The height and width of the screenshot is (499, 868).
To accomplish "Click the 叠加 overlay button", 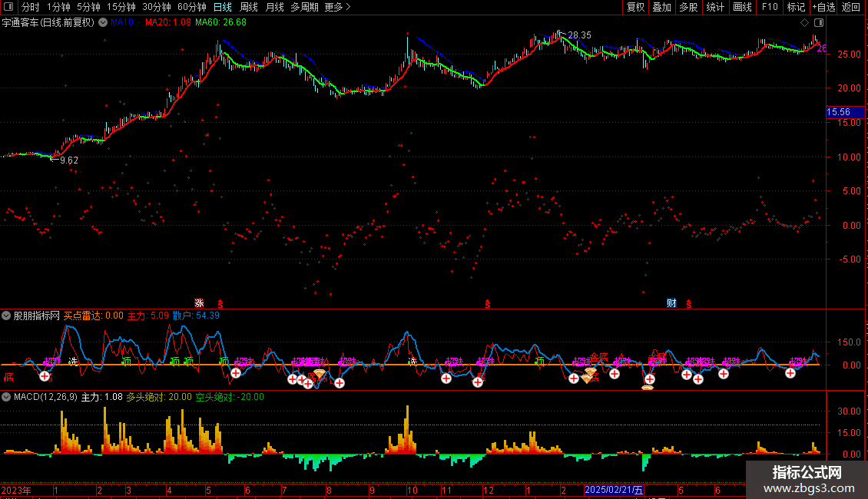I will click(661, 7).
